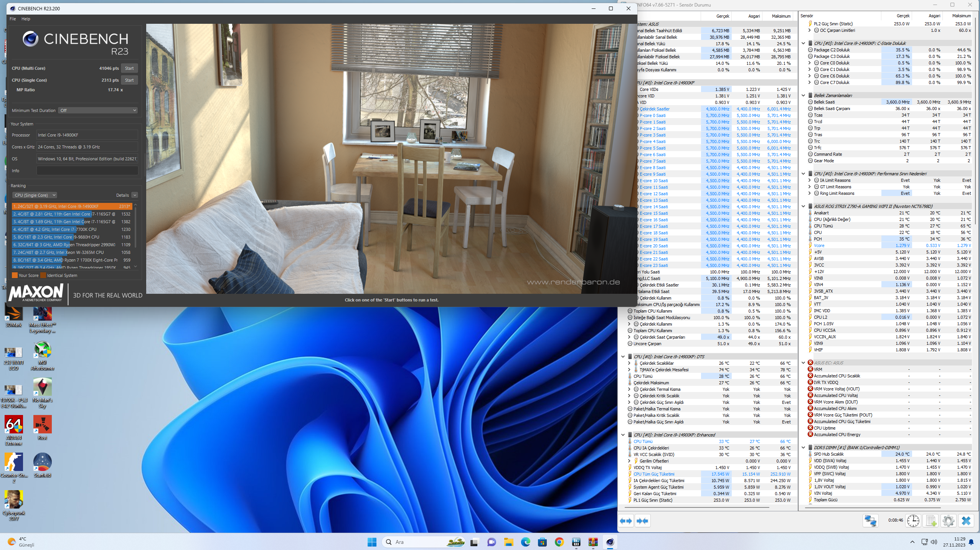The image size is (980, 550).
Task: Expand IA Limit Reasons row
Action: click(x=809, y=180)
